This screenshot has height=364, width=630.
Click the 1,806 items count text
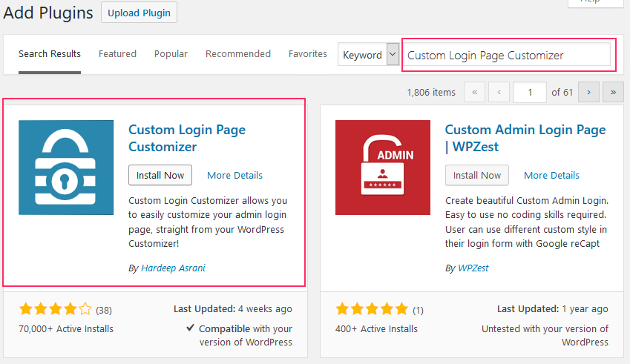pos(431,93)
